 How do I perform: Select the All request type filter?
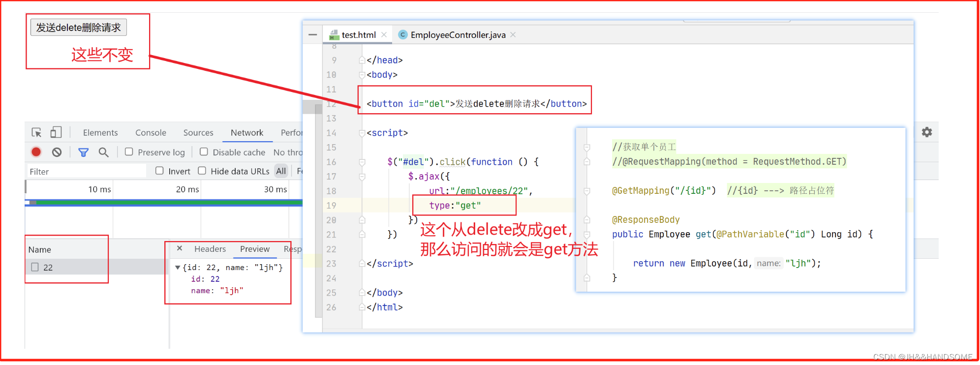pos(281,171)
